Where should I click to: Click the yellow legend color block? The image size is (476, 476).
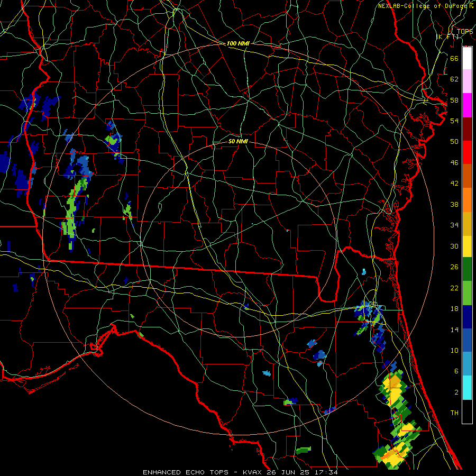(467, 246)
